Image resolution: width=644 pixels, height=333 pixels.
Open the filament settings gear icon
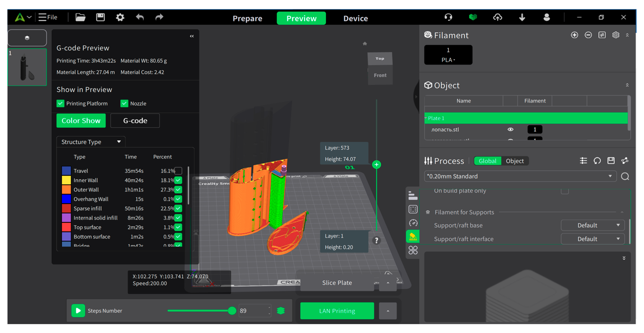click(x=615, y=35)
